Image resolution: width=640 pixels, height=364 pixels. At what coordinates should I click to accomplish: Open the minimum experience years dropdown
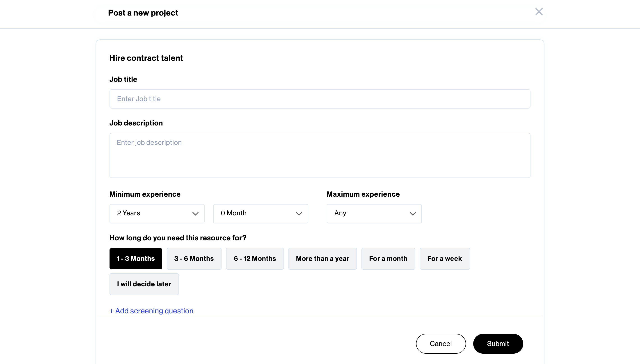coord(157,214)
